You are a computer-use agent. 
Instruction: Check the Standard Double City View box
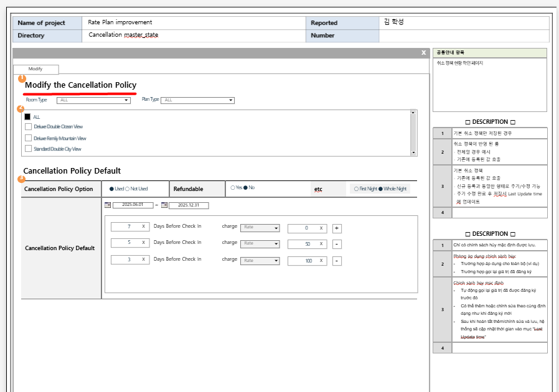pyautogui.click(x=28, y=149)
